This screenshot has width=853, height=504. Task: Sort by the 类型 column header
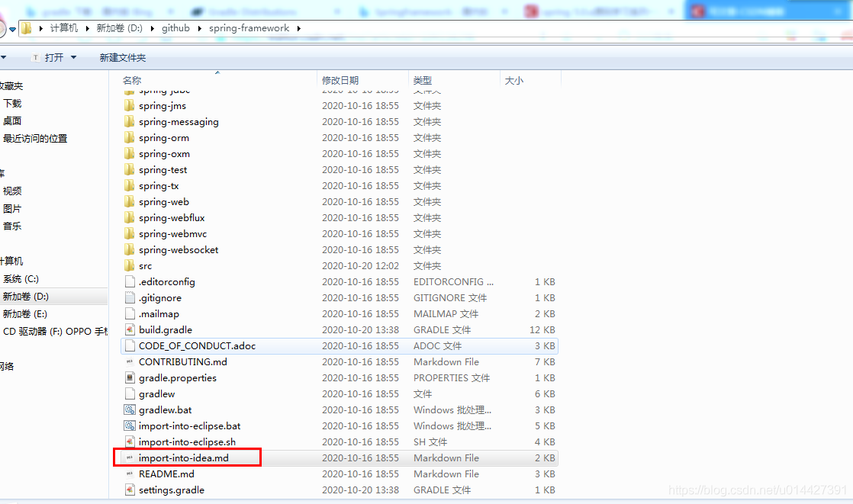click(422, 81)
